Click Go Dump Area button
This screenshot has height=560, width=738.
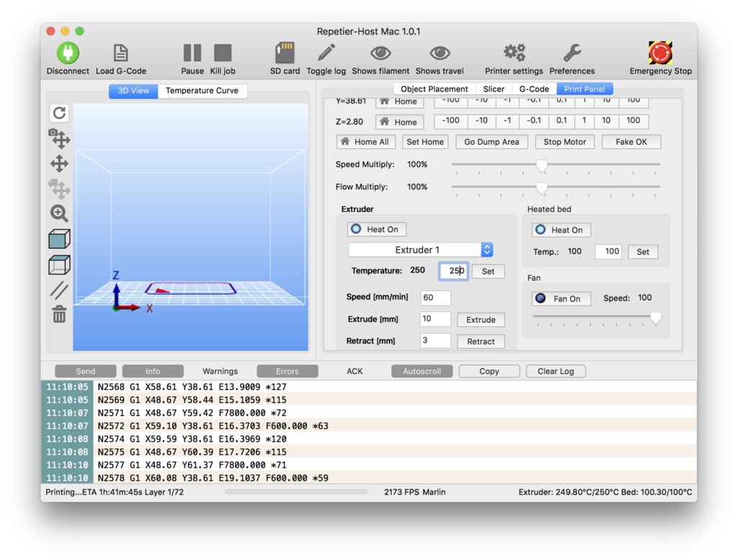tap(492, 142)
